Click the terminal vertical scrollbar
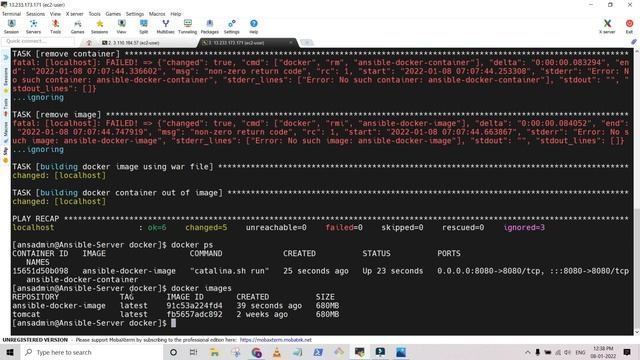Screen dimensions: 640x360 (x=636, y=192)
